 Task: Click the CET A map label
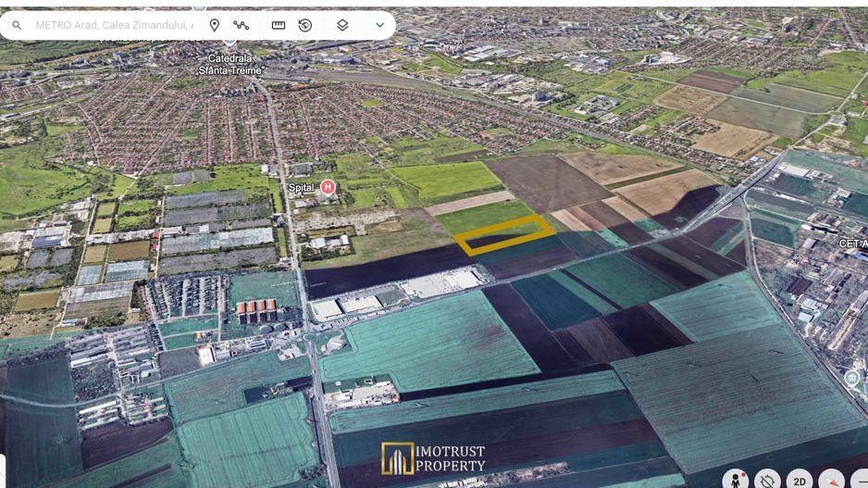(x=853, y=244)
